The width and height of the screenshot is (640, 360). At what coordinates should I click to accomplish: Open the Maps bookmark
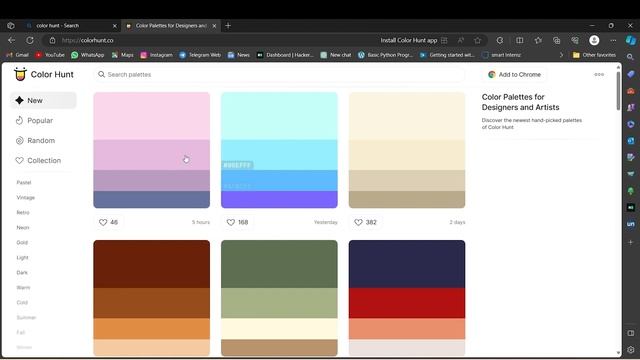pos(122,55)
